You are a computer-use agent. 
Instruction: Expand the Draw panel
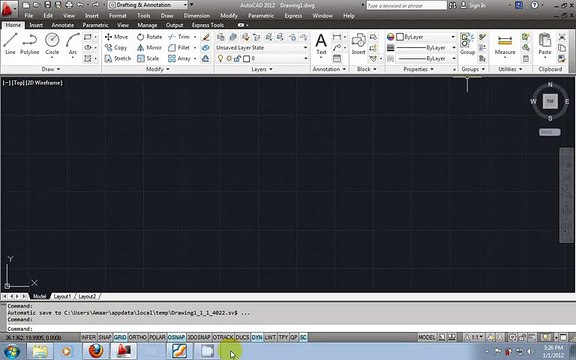point(51,69)
